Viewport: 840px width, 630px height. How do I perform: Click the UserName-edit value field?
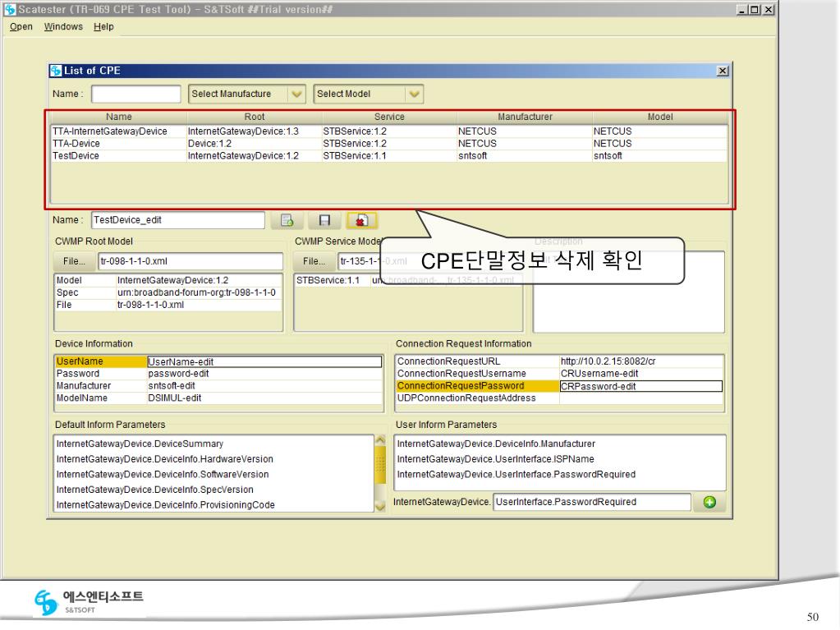point(264,362)
